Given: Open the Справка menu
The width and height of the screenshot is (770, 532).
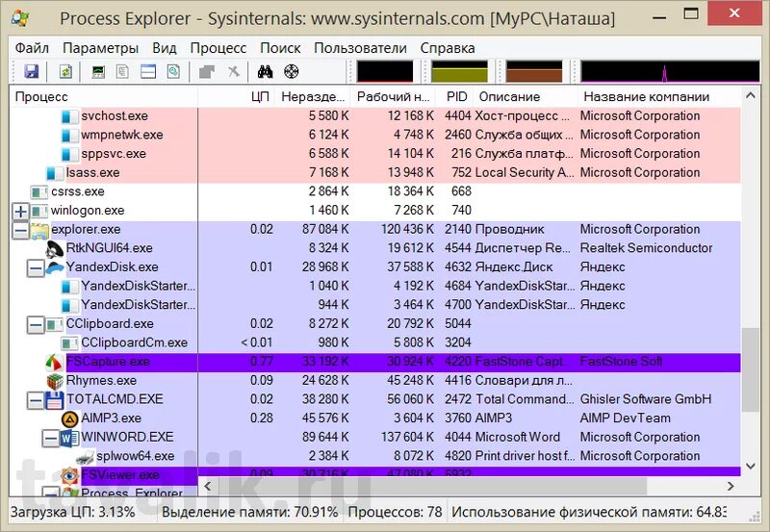Looking at the screenshot, I should [x=448, y=48].
